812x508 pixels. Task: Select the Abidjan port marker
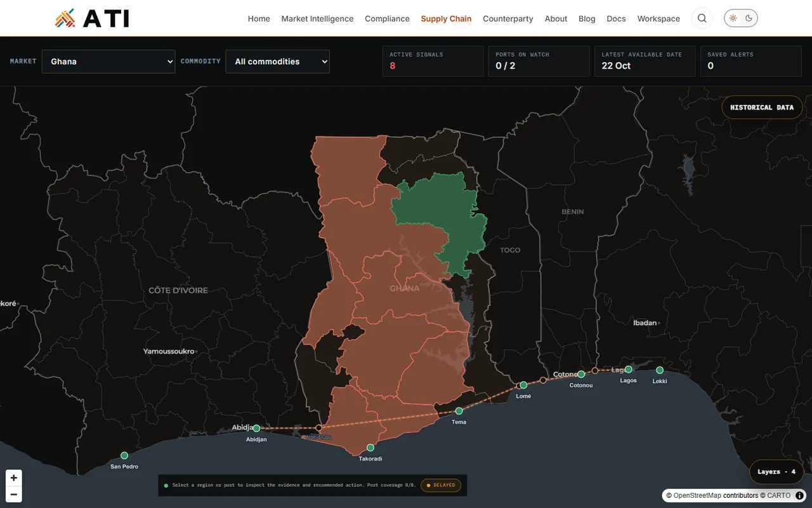pyautogui.click(x=256, y=429)
